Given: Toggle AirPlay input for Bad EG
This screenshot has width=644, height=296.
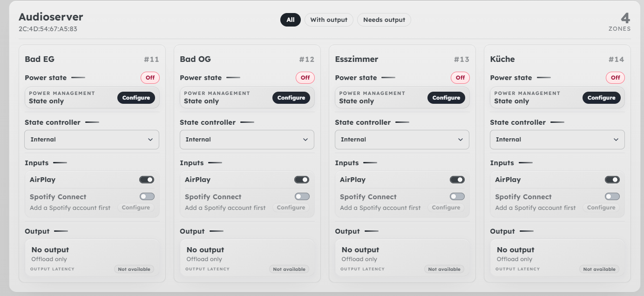Looking at the screenshot, I should [147, 180].
